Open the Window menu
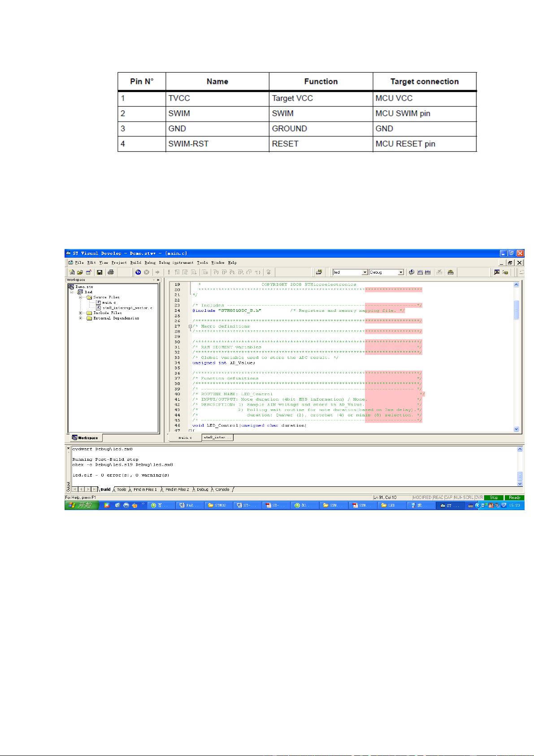Image resolution: width=534 pixels, height=756 pixels. 217,262
